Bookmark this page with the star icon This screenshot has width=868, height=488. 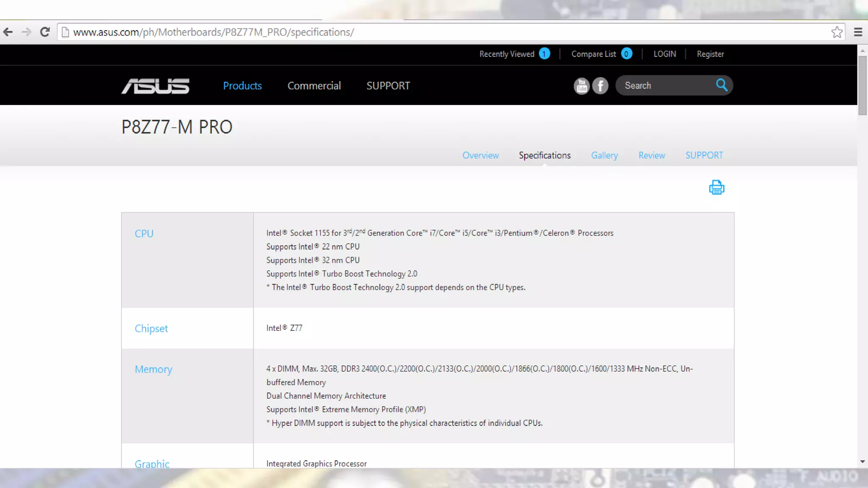pyautogui.click(x=837, y=32)
